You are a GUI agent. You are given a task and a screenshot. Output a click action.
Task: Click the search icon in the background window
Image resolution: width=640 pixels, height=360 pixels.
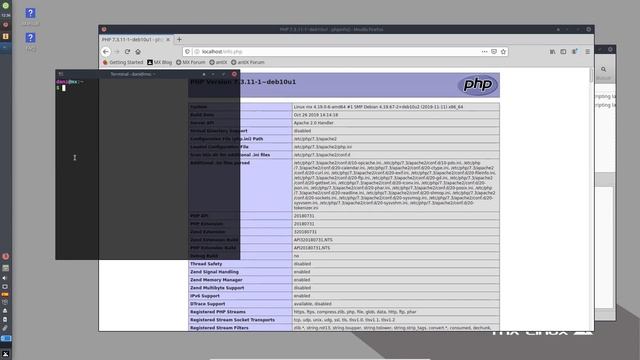tap(603, 69)
